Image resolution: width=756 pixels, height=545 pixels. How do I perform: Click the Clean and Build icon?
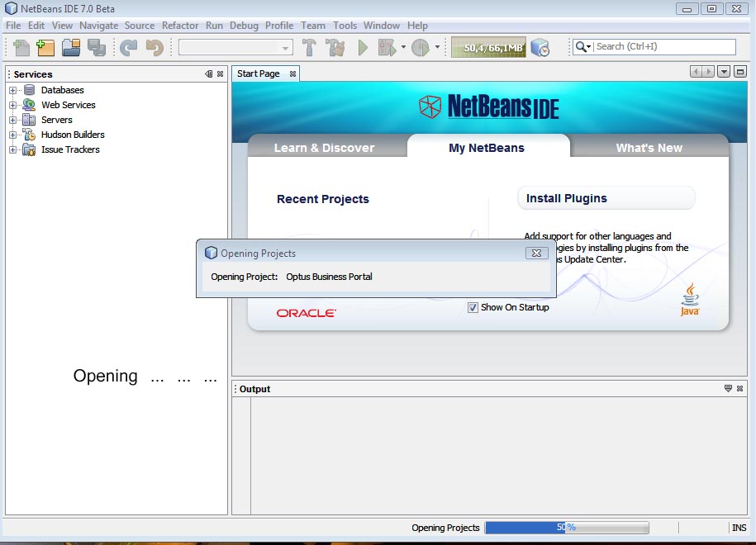click(335, 48)
